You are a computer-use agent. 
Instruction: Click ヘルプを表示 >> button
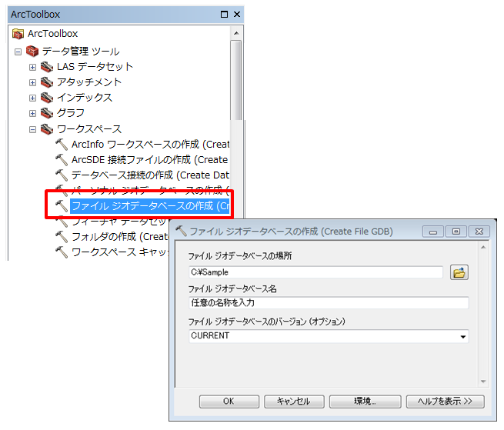446,402
